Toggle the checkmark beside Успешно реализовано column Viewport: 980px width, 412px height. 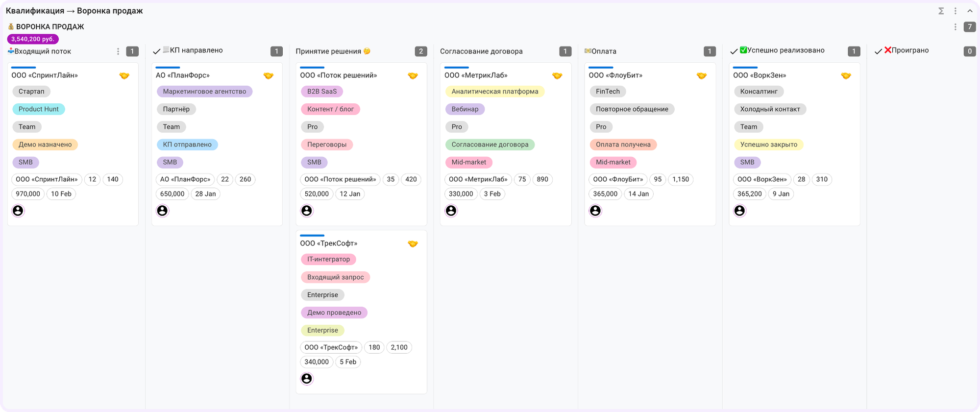click(x=734, y=50)
